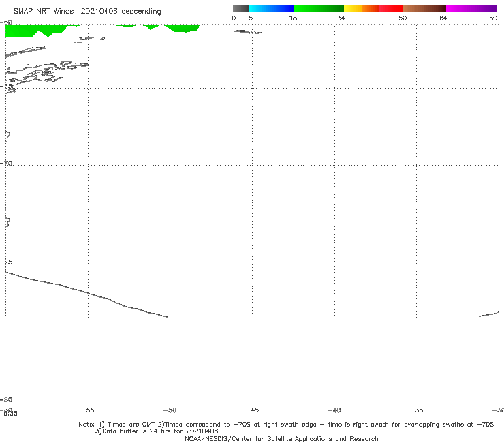504x443 pixels.
Task: Click the longitude label '-35'
Action: 417,410
